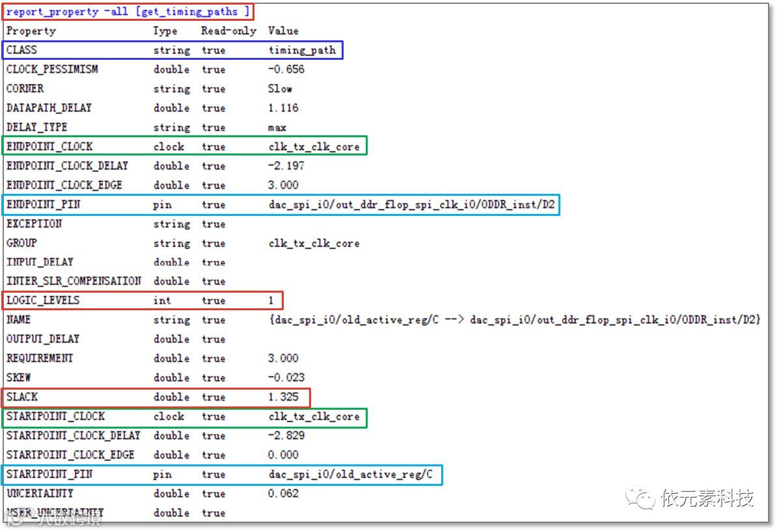This screenshot has height=532, width=779.
Task: Click the -2.197 endpoint clock delay
Action: tap(286, 165)
